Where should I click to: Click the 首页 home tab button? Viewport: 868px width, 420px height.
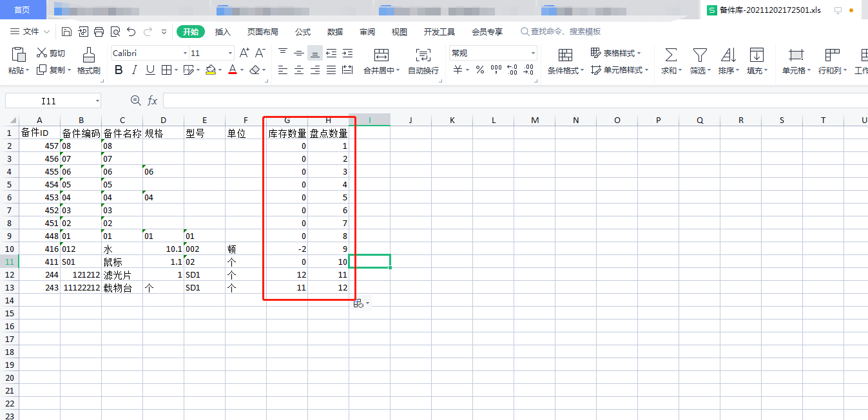pyautogui.click(x=23, y=10)
